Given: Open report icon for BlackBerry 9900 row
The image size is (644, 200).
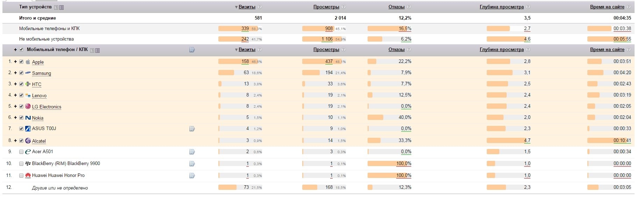Looking at the screenshot, I should 192,164.
